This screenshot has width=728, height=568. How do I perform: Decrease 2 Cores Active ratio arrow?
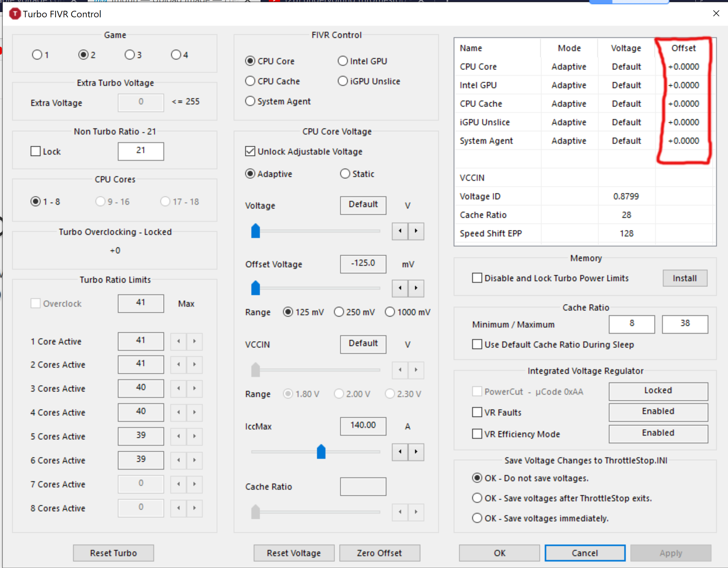click(x=179, y=364)
